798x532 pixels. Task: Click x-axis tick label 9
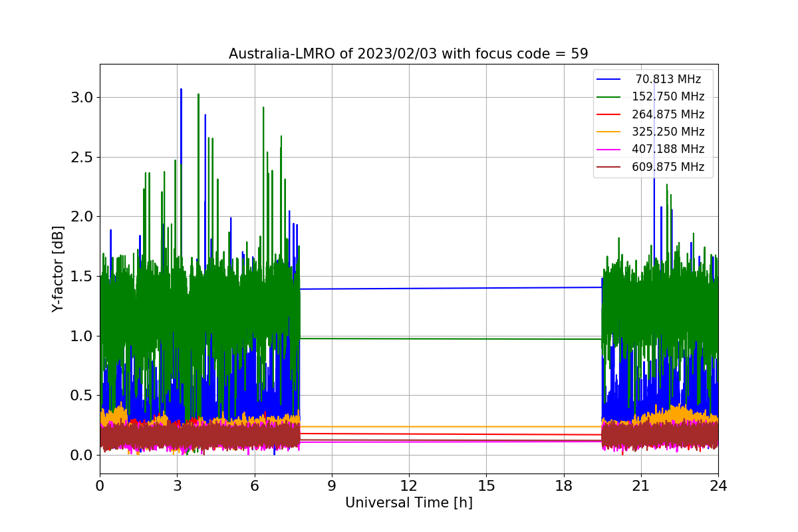point(332,485)
